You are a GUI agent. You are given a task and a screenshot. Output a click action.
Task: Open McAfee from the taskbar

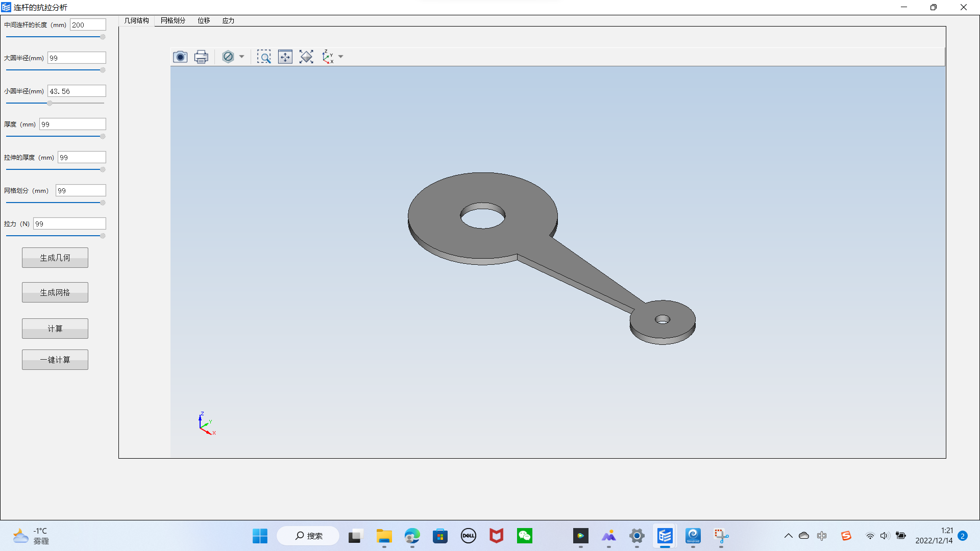pos(496,536)
